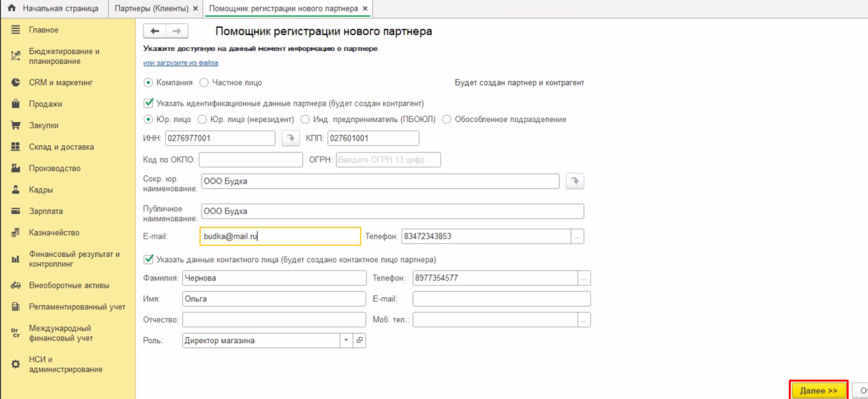Toggle the contact person data checkbox
Viewport: 868px width, 399px height.
click(x=148, y=260)
